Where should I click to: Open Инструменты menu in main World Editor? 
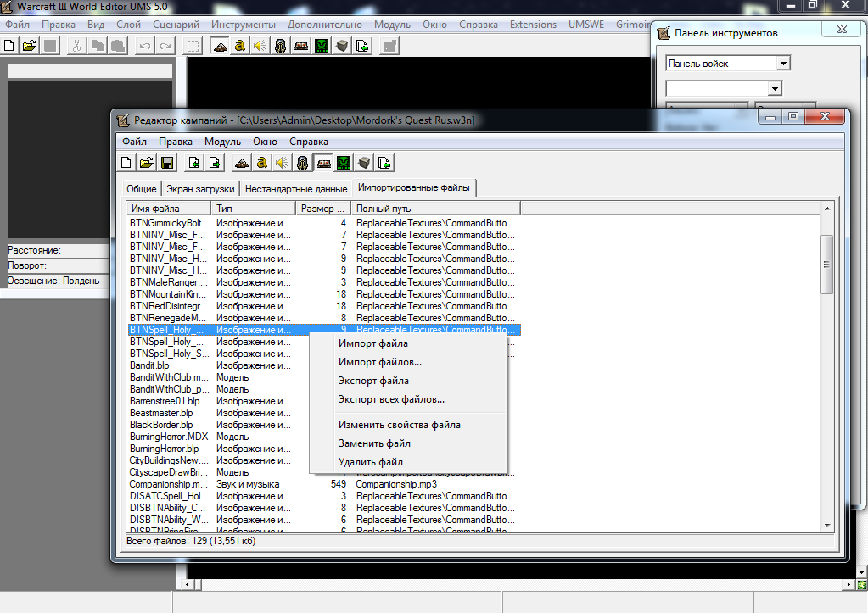tap(243, 25)
